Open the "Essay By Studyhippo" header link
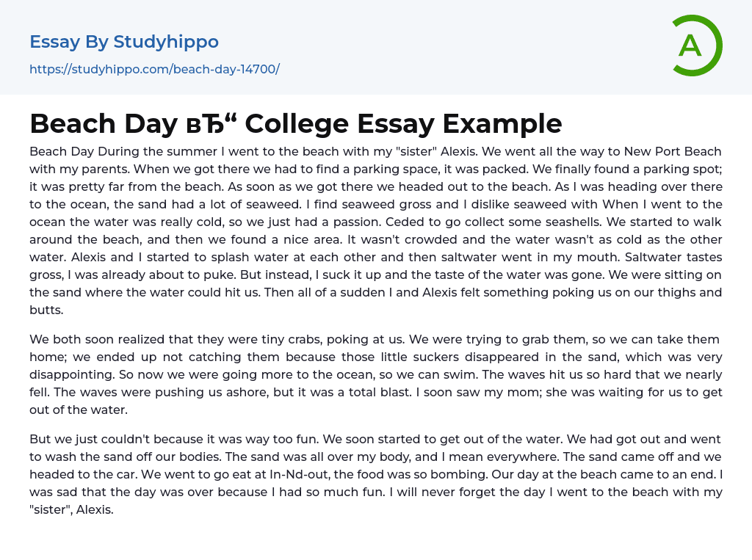 pyautogui.click(x=124, y=42)
